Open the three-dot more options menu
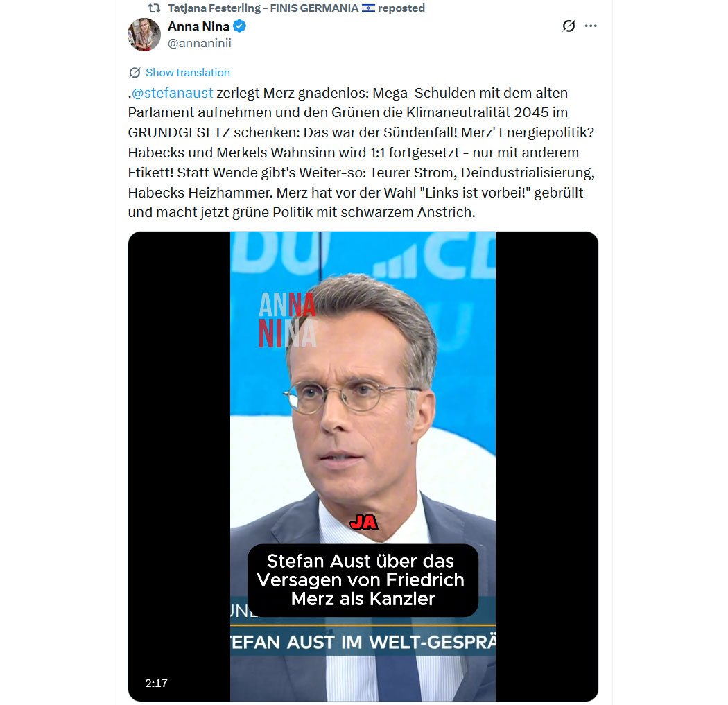This screenshot has width=728, height=705. coord(591,26)
